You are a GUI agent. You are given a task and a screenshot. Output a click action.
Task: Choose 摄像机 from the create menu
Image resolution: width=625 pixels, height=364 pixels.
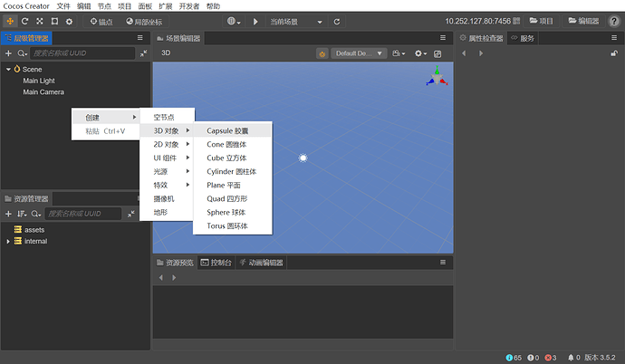point(167,198)
